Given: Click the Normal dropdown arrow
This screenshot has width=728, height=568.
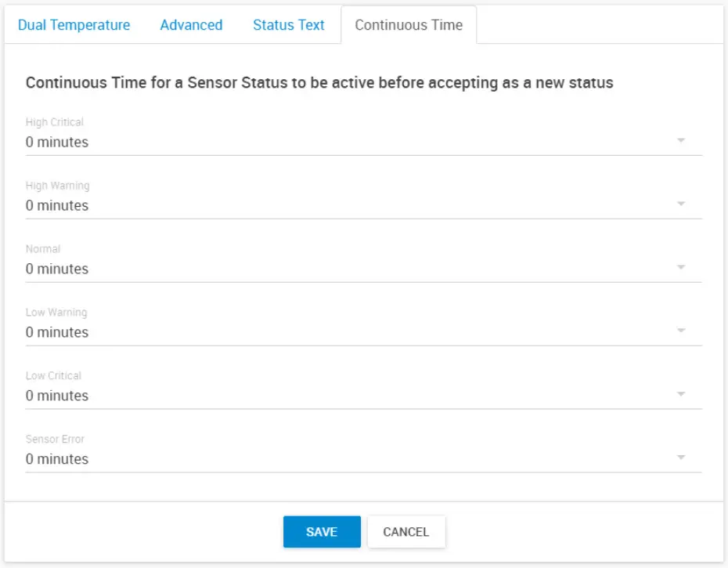Looking at the screenshot, I should point(680,268).
